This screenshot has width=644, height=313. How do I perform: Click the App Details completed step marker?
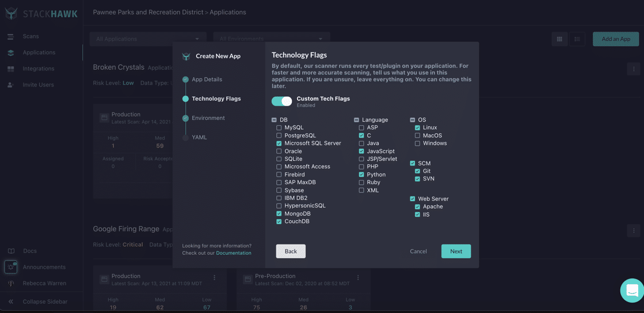186,80
